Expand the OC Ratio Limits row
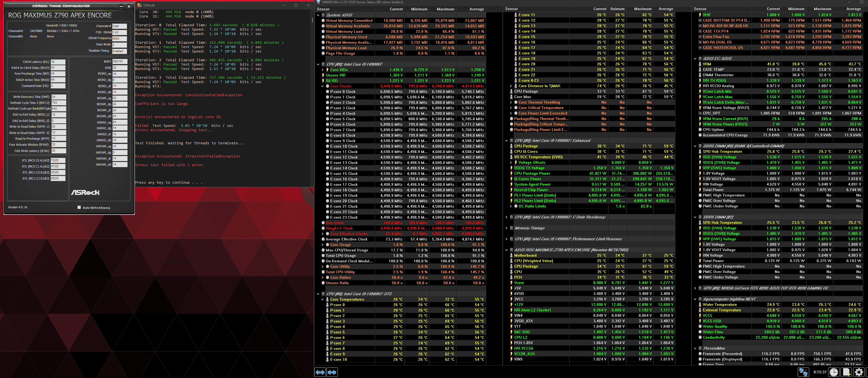The width and height of the screenshot is (868, 378). click(x=511, y=206)
